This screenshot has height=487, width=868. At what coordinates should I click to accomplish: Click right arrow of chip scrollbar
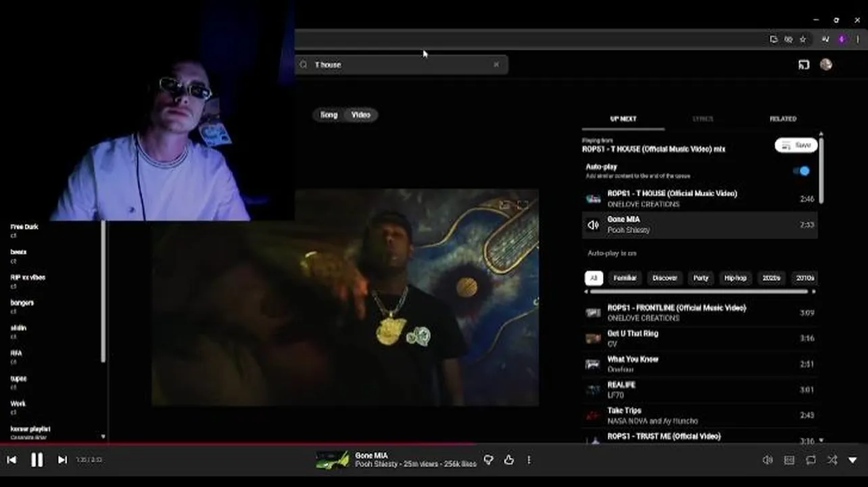point(813,292)
